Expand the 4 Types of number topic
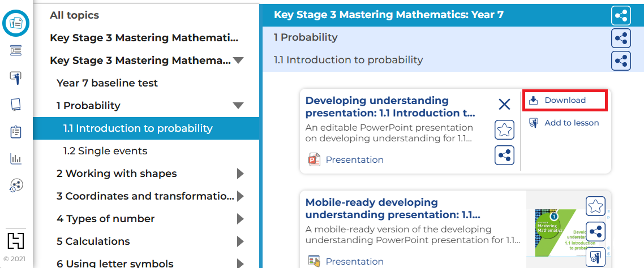644x268 pixels. point(240,219)
